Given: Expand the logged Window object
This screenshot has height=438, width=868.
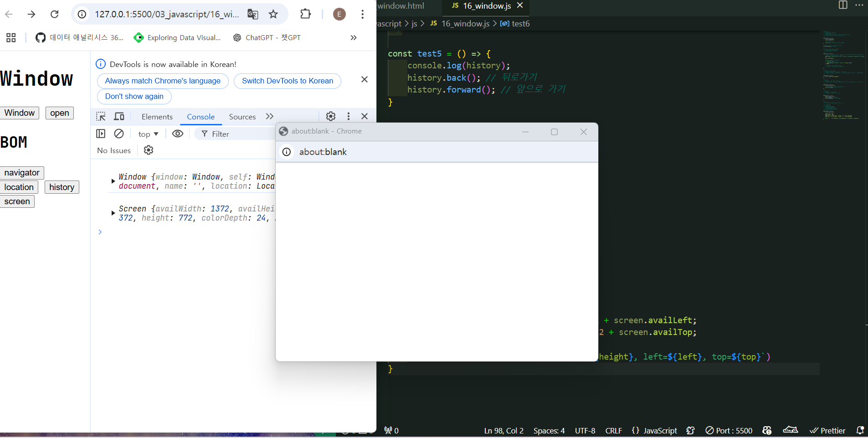Looking at the screenshot, I should [x=113, y=181].
